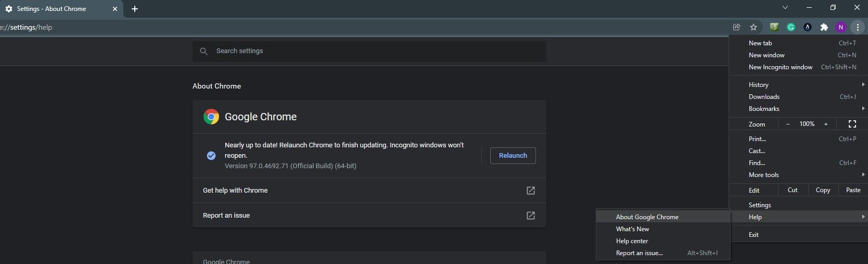Open external link icon for Get help
The image size is (868, 264).
[x=531, y=191]
